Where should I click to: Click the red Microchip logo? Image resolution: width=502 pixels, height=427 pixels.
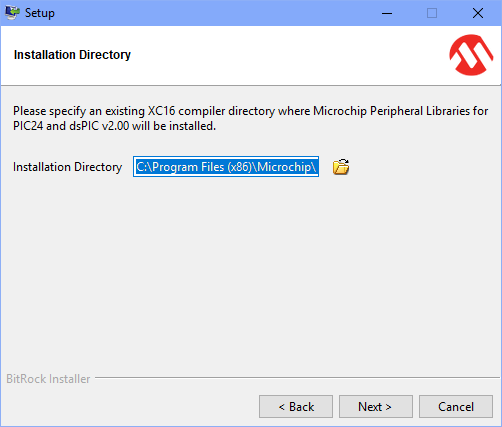(471, 55)
